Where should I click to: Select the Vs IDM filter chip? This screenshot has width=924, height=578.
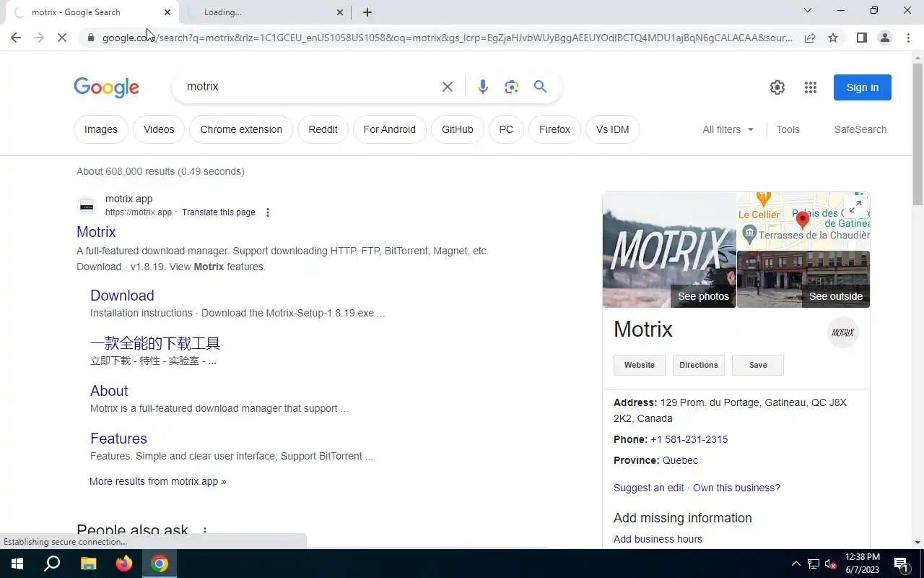(612, 129)
